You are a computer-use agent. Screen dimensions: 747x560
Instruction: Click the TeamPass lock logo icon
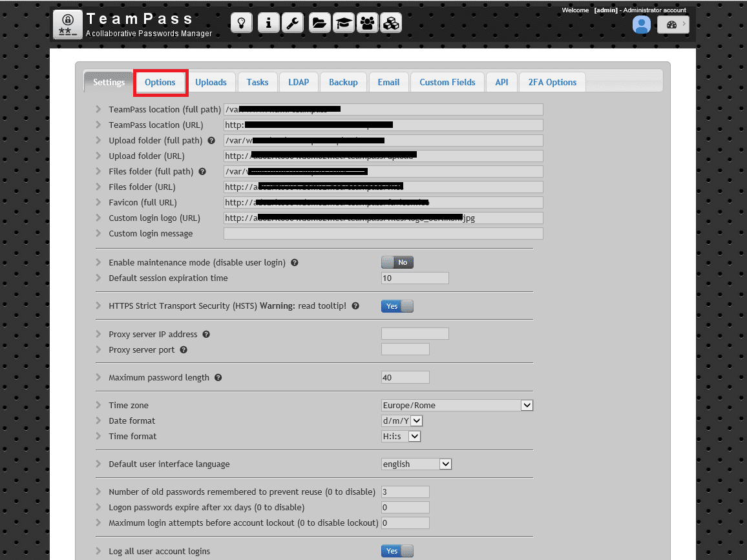click(68, 25)
